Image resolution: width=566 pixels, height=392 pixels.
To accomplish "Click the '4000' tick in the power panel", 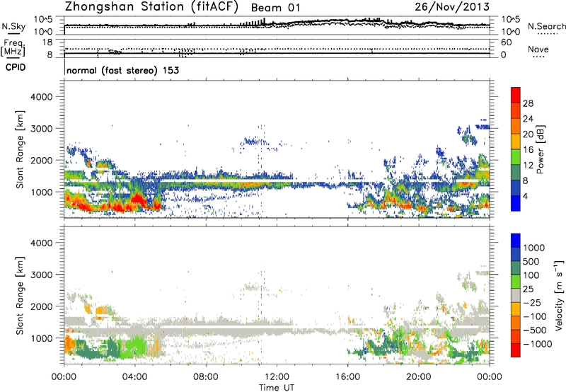I will click(x=42, y=97).
